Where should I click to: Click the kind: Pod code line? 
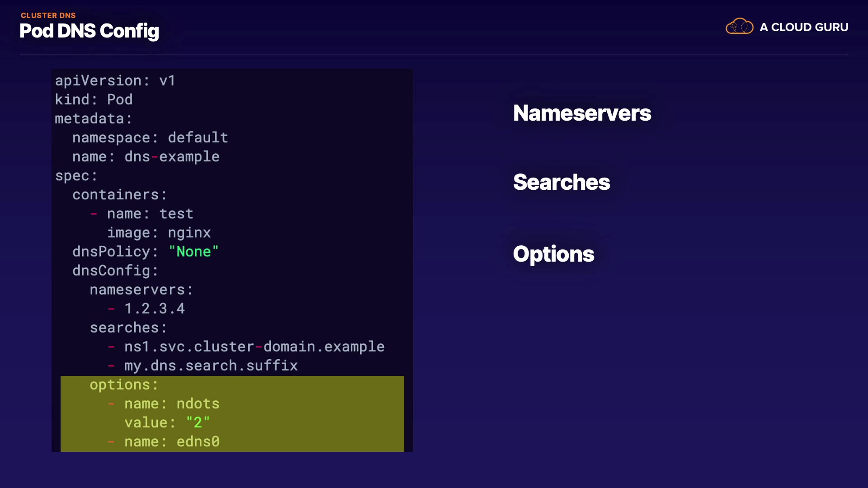click(94, 99)
